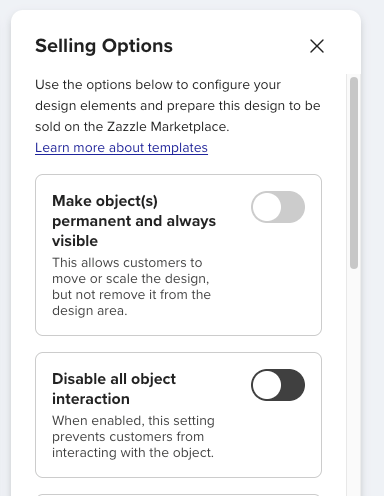Open the Learn more about templates link

[121, 148]
